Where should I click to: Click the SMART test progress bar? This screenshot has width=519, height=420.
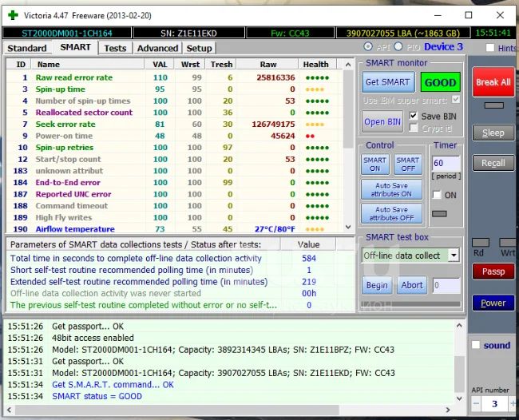[410, 304]
